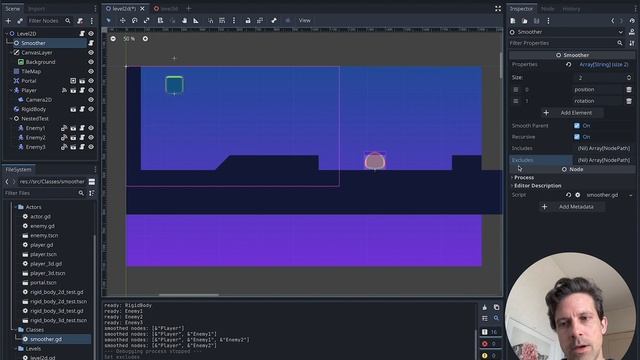
Task: Hide the Level2D node visibility eye
Action: 91,33
